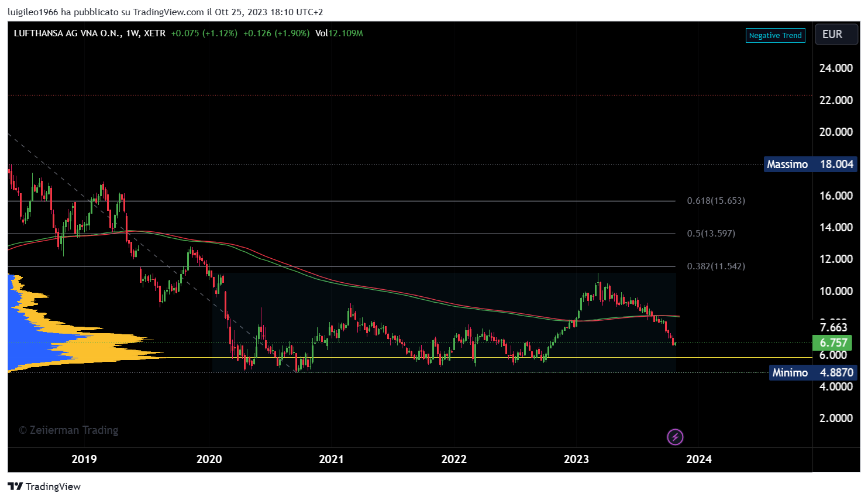The image size is (868, 500).
Task: Click the 0.5(13.597) Fibonacci label
Action: click(711, 234)
